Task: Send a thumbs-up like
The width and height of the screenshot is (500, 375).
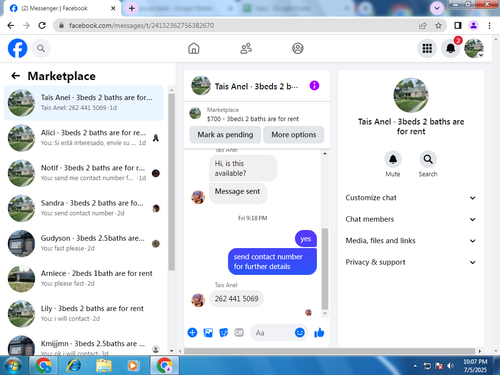Action: 319,332
